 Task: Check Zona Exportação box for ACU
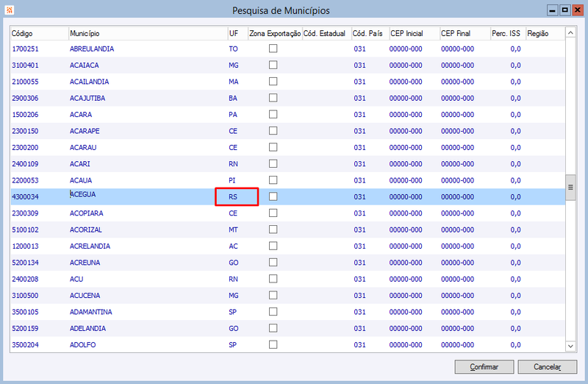pos(273,279)
